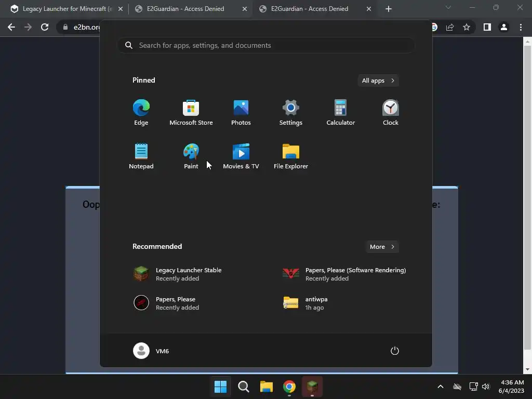Viewport: 532px width, 399px height.
Task: Open Chrome tab search dropdown
Action: (x=448, y=7)
